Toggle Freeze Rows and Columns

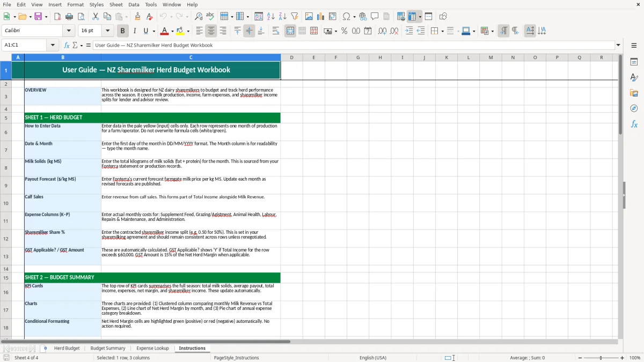tap(412, 17)
